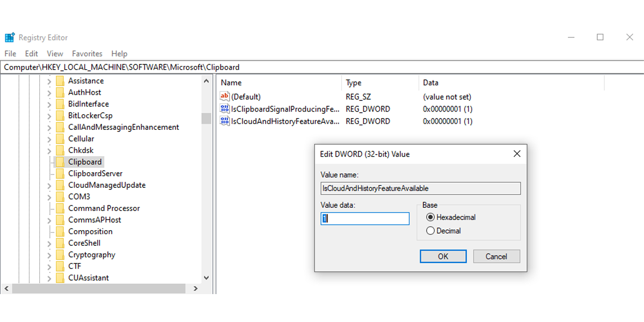Open the File menu
Screen dimensions: 644x322
click(10, 54)
